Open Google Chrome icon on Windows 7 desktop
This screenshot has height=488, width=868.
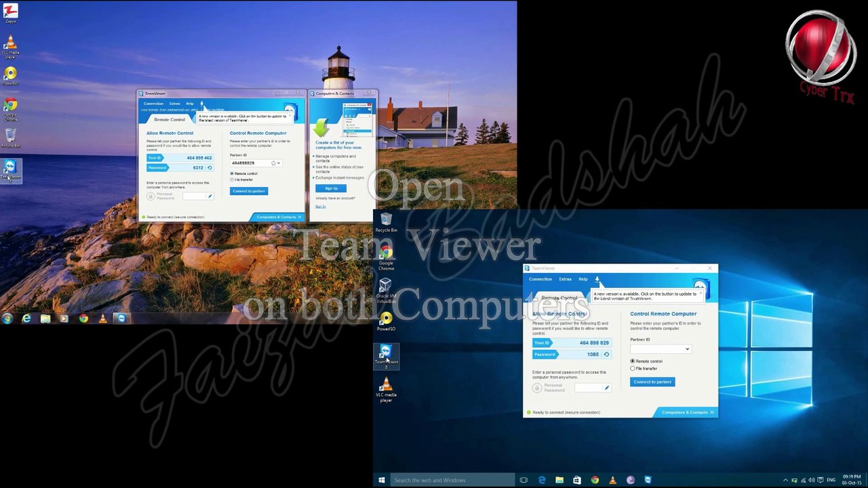pyautogui.click(x=10, y=110)
